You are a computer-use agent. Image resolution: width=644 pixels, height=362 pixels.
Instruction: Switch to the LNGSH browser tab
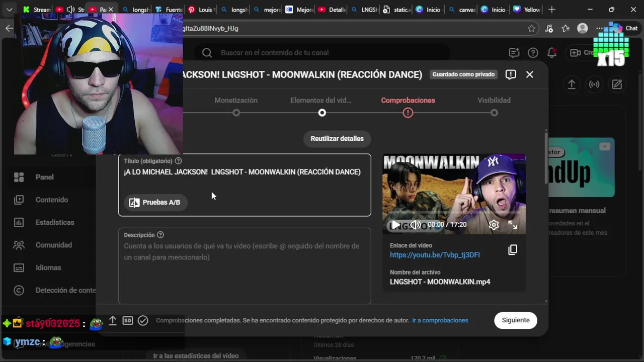coord(364,10)
